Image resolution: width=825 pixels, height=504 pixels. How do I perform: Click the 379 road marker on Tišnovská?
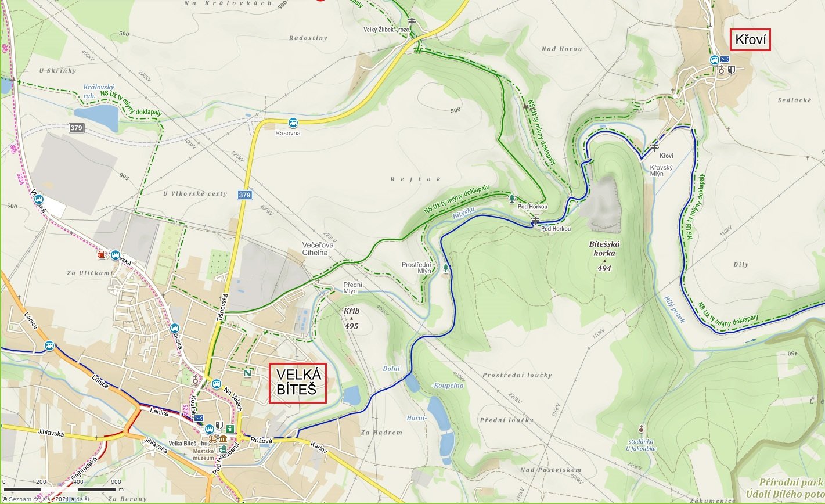coord(244,195)
